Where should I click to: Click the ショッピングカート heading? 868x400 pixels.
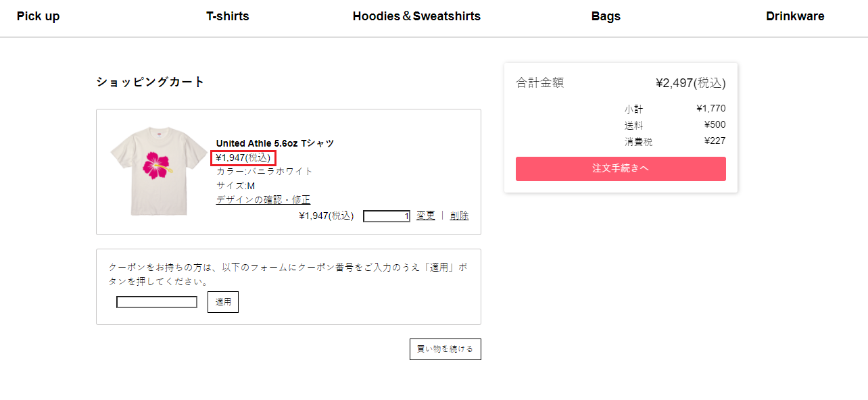point(150,82)
